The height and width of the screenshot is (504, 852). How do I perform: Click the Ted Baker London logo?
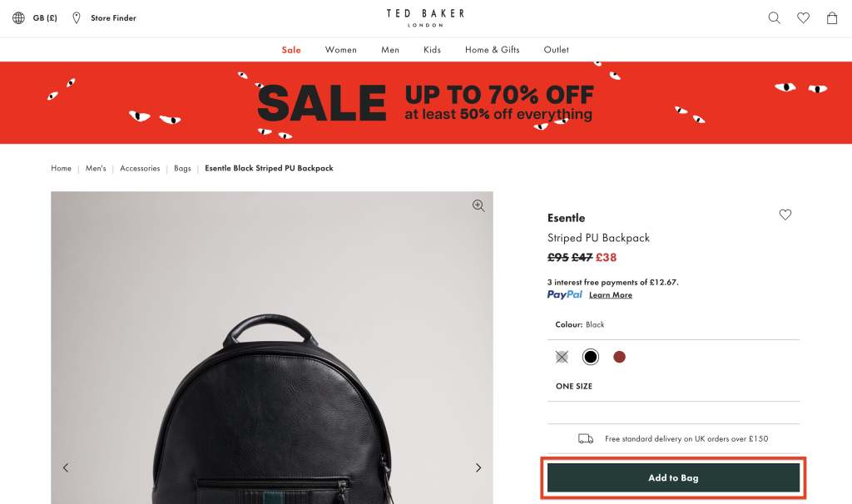425,17
